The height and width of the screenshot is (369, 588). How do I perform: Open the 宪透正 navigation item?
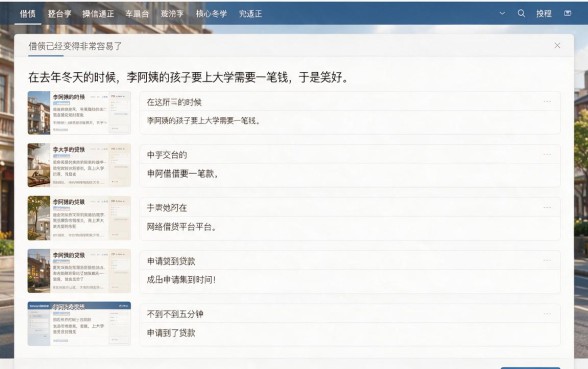click(250, 14)
